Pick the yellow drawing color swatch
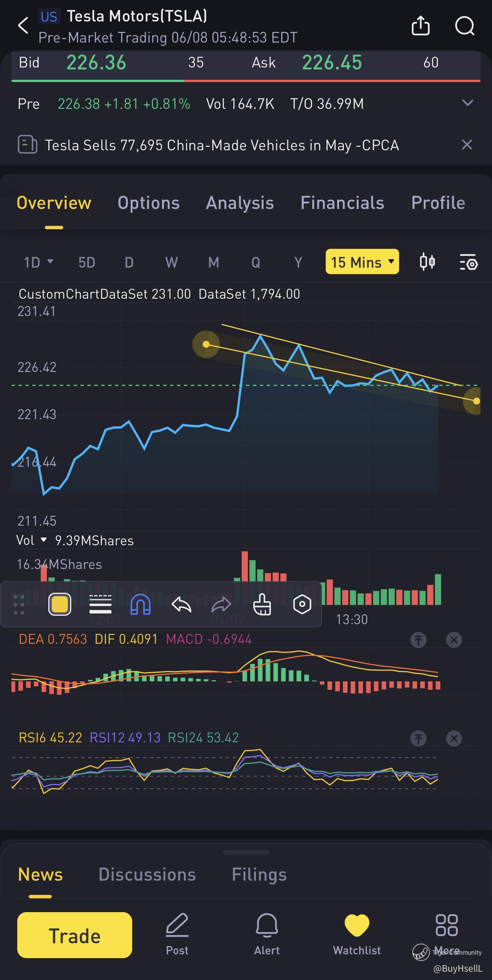 [x=60, y=605]
